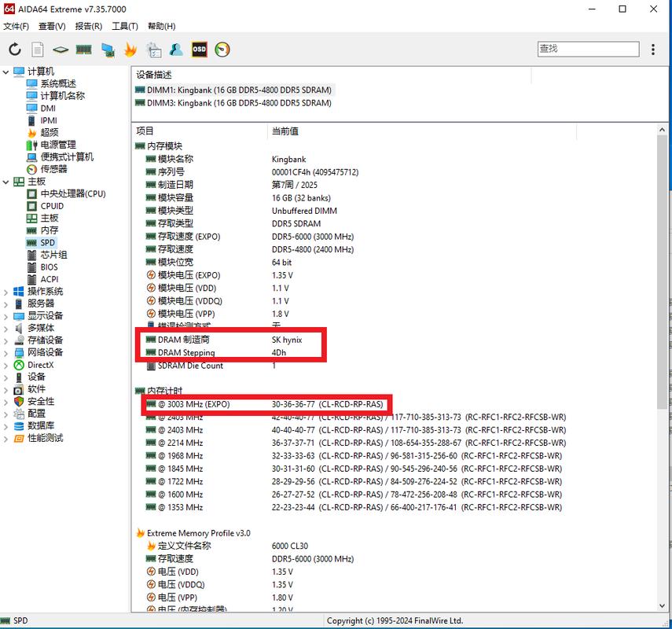Open the 查看(V) menu

(x=52, y=26)
